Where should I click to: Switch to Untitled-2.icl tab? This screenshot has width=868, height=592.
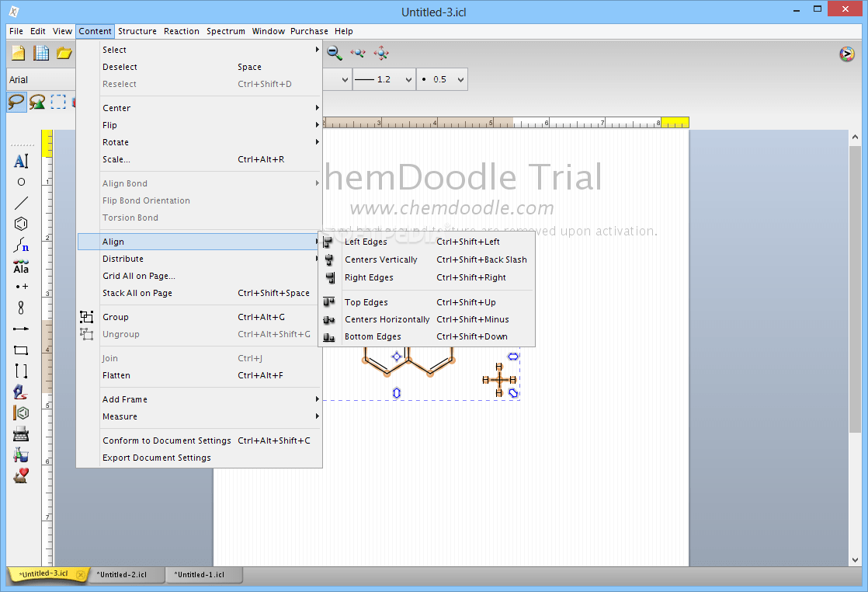point(127,575)
